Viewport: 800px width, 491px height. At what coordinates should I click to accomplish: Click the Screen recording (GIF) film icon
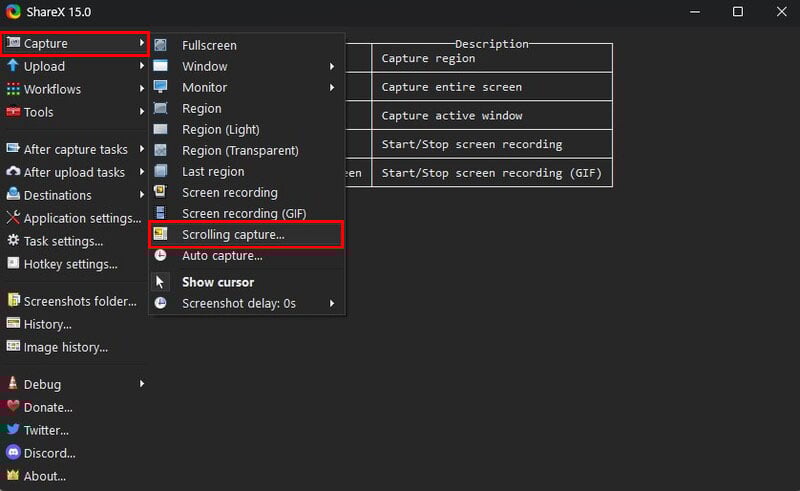click(x=160, y=213)
